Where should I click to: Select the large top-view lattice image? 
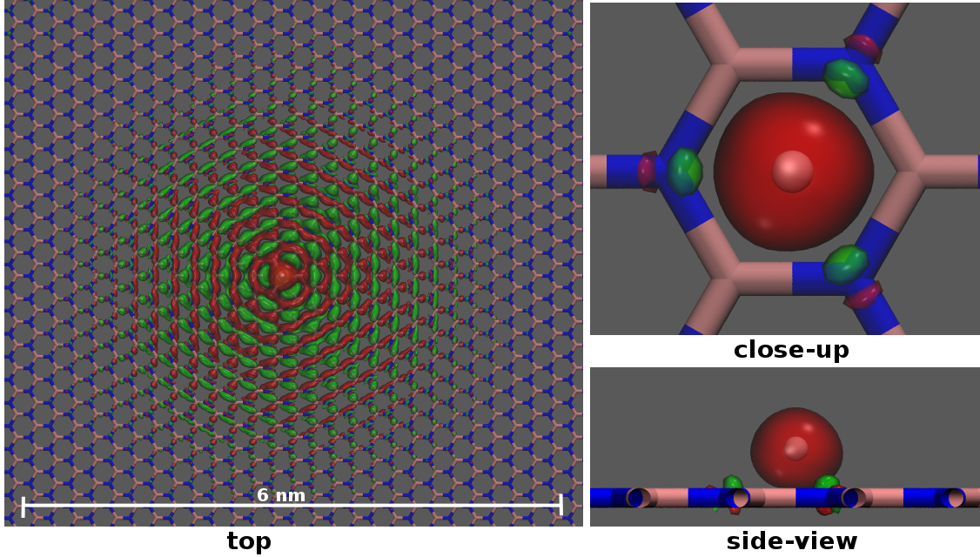pos(294,263)
